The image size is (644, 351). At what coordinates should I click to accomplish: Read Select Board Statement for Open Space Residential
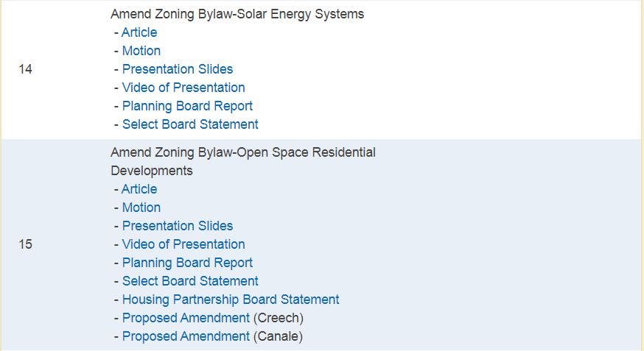(x=190, y=281)
